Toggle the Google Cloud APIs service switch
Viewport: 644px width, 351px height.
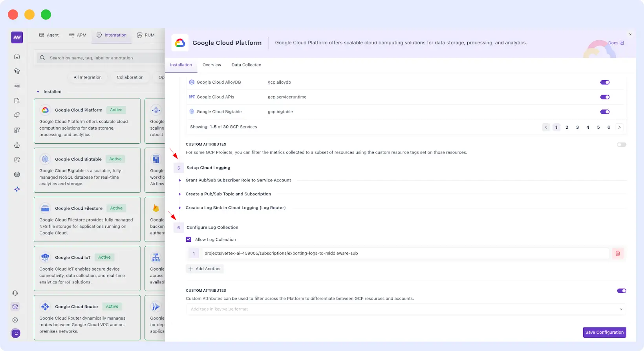605,97
